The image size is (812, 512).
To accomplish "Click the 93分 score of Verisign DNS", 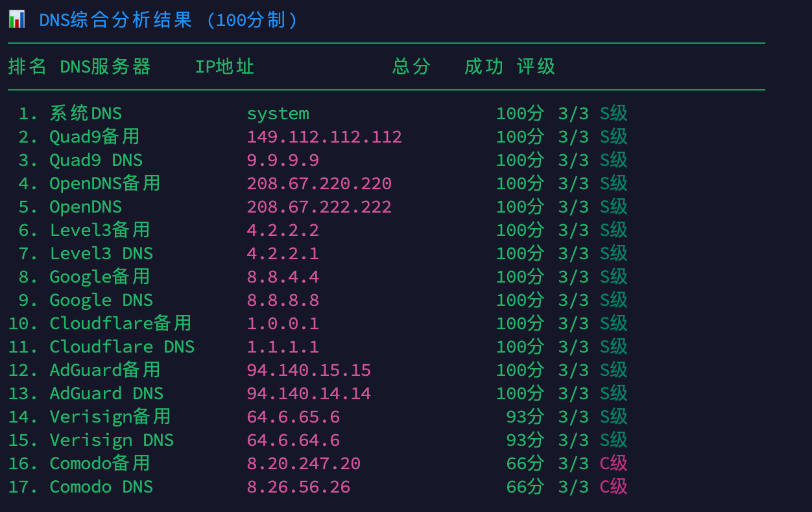I will point(525,439).
